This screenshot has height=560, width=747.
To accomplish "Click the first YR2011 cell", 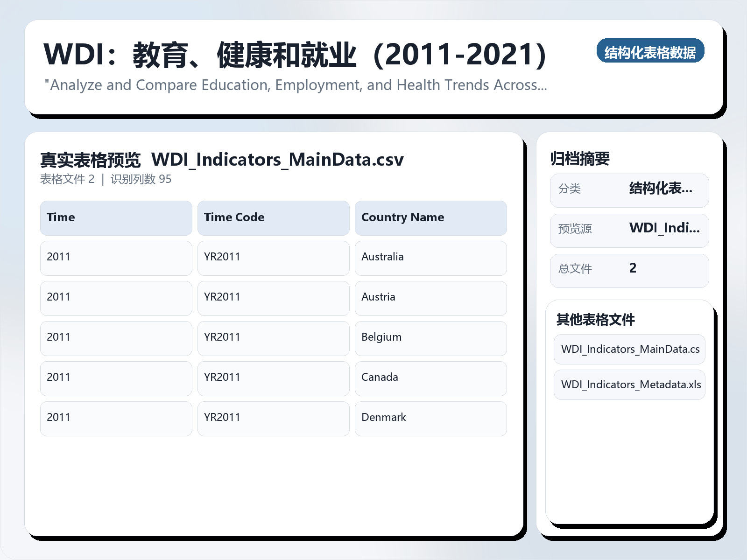I will pos(273,258).
